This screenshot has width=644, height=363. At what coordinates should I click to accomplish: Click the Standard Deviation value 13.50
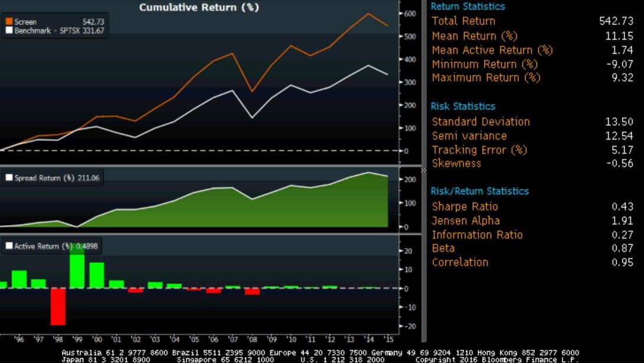[619, 122]
